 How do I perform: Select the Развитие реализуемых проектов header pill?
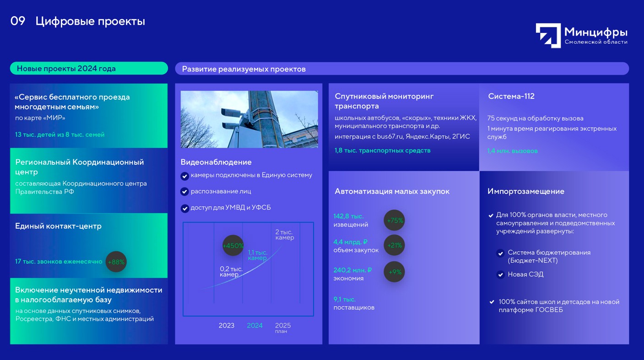tap(402, 69)
